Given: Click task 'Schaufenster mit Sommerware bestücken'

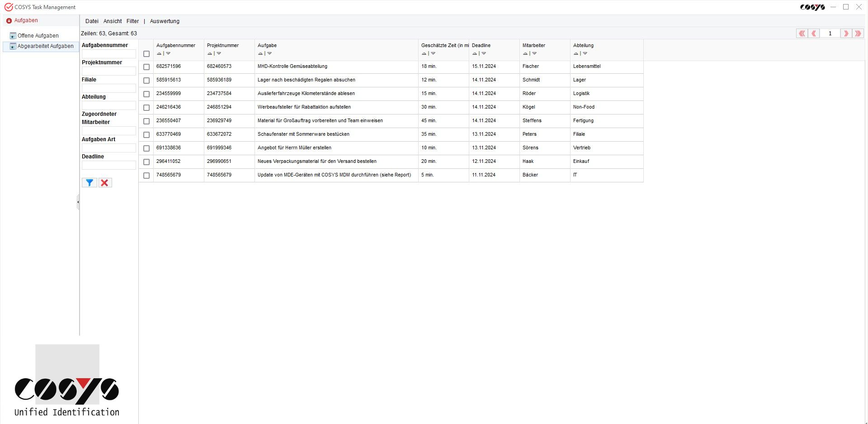Looking at the screenshot, I should tap(303, 134).
